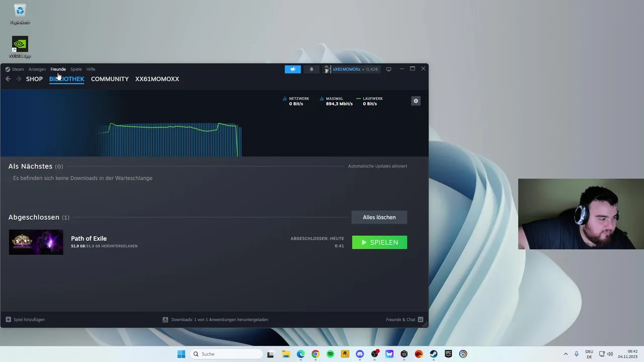The height and width of the screenshot is (362, 644).
Task: Open the EA app from taskbar
Action: (x=419, y=354)
